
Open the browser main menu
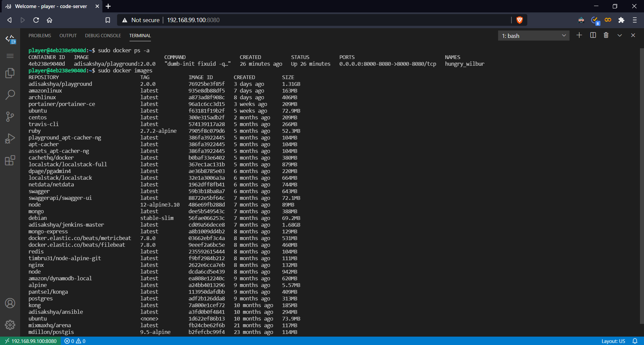635,20
